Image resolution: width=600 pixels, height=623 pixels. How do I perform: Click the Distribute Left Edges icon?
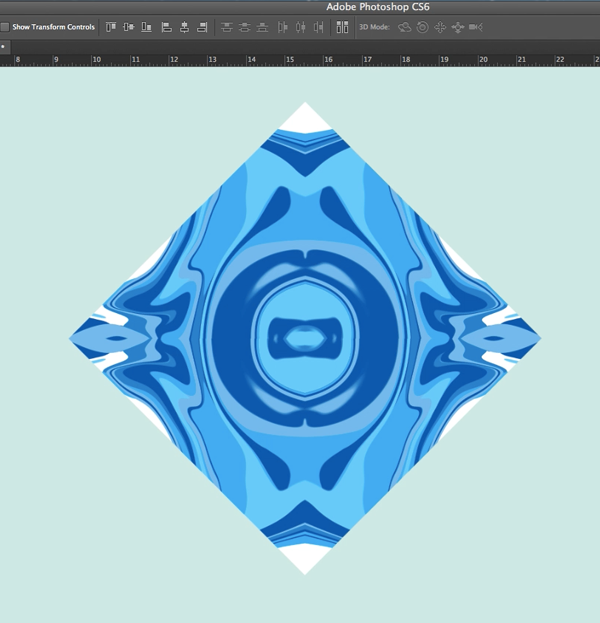tap(282, 27)
